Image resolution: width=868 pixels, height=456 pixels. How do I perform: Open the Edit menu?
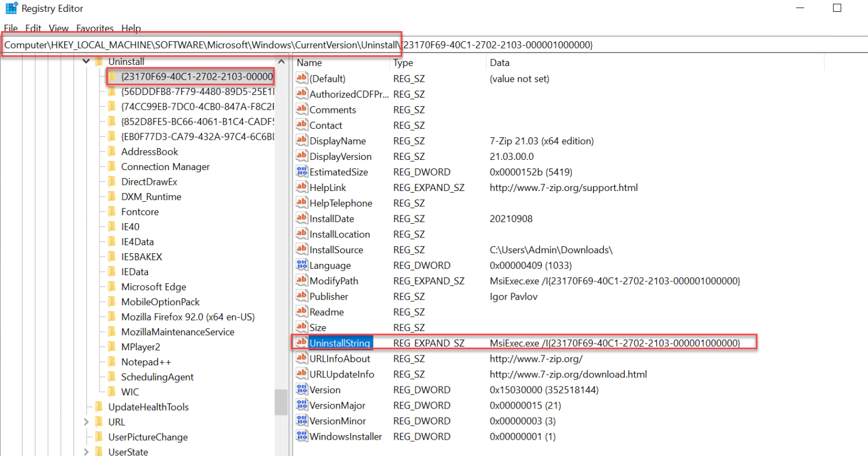[x=33, y=28]
